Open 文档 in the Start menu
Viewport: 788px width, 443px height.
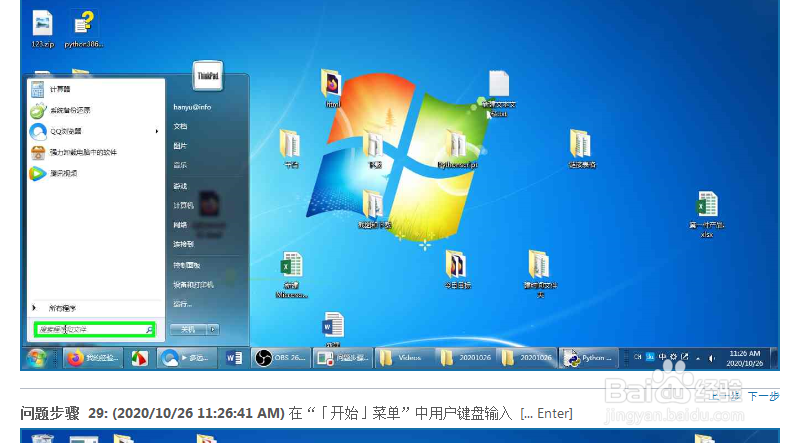tap(180, 126)
